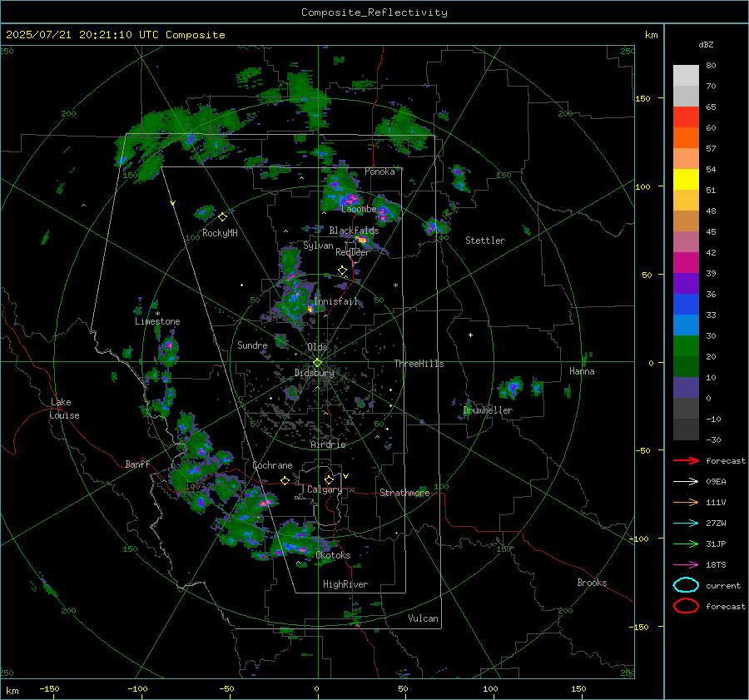Click the red forecast ellipse legend icon

686,606
